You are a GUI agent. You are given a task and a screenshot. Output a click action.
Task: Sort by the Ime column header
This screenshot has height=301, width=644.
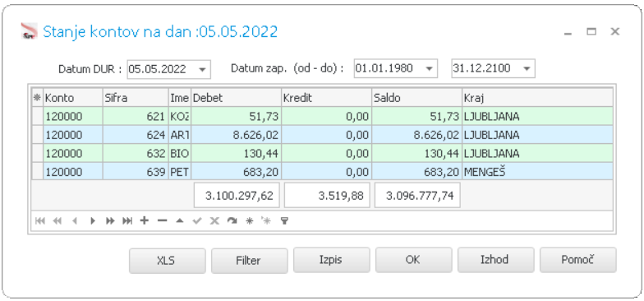click(x=179, y=98)
